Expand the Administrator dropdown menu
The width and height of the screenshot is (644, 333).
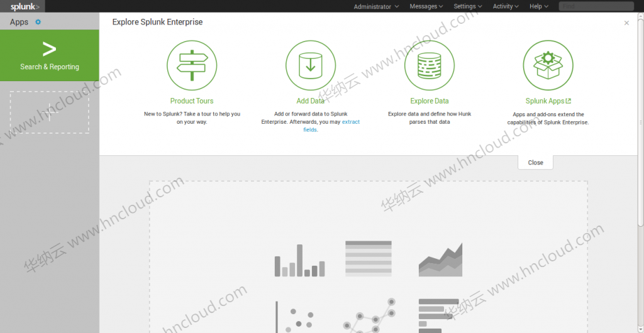click(x=376, y=6)
